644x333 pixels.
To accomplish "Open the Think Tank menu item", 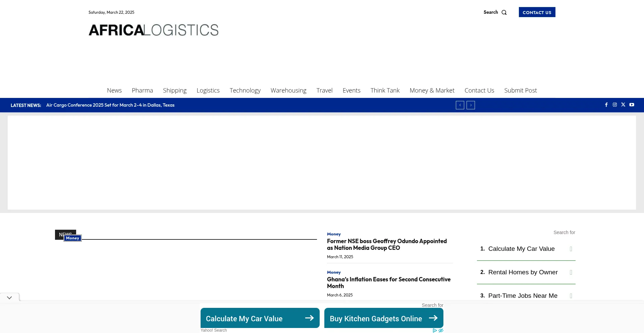I will 385,90.
